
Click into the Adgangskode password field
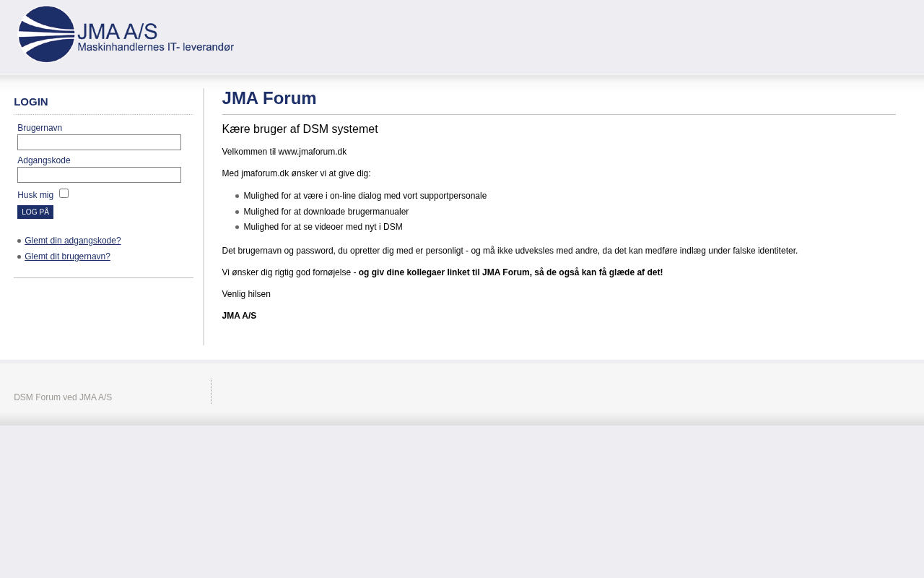pyautogui.click(x=99, y=175)
